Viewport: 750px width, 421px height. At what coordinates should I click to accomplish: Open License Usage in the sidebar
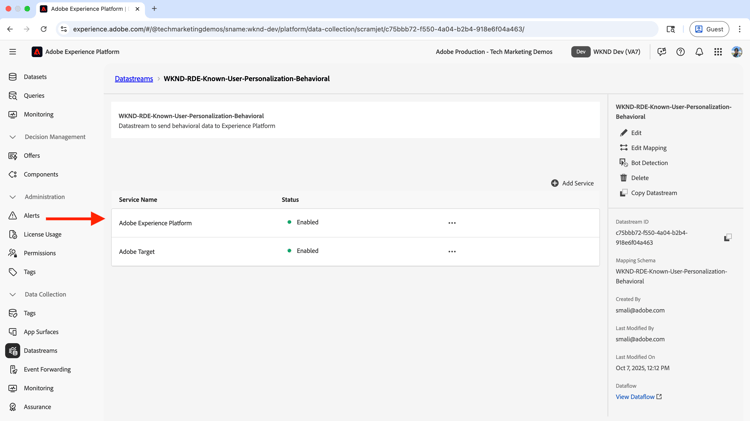tap(43, 234)
